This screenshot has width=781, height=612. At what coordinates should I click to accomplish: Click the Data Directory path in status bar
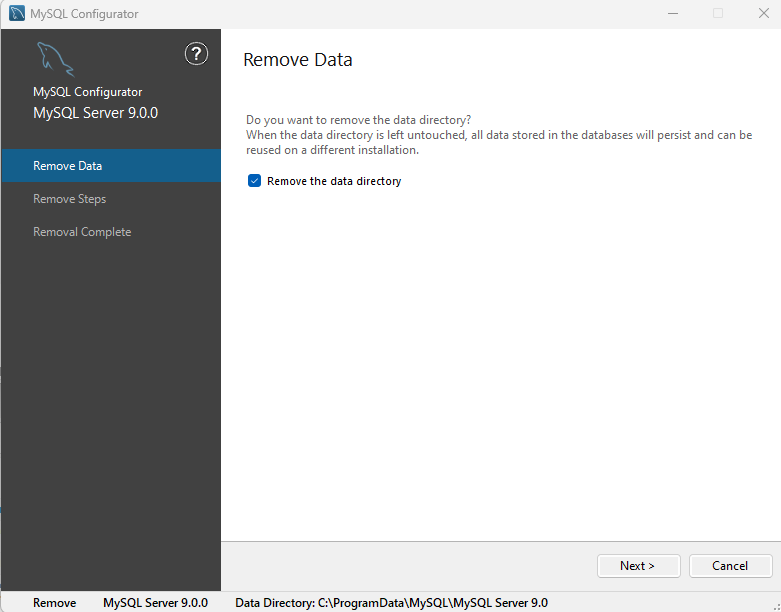point(391,603)
